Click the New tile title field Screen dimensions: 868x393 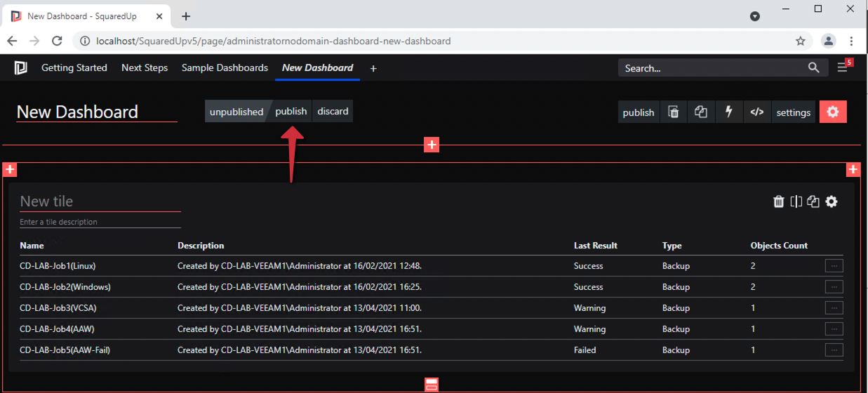100,201
